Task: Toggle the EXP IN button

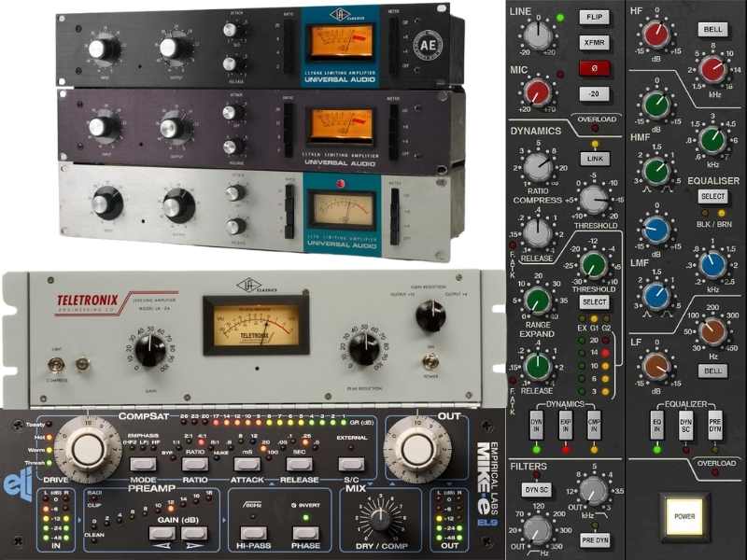Action: (566, 425)
